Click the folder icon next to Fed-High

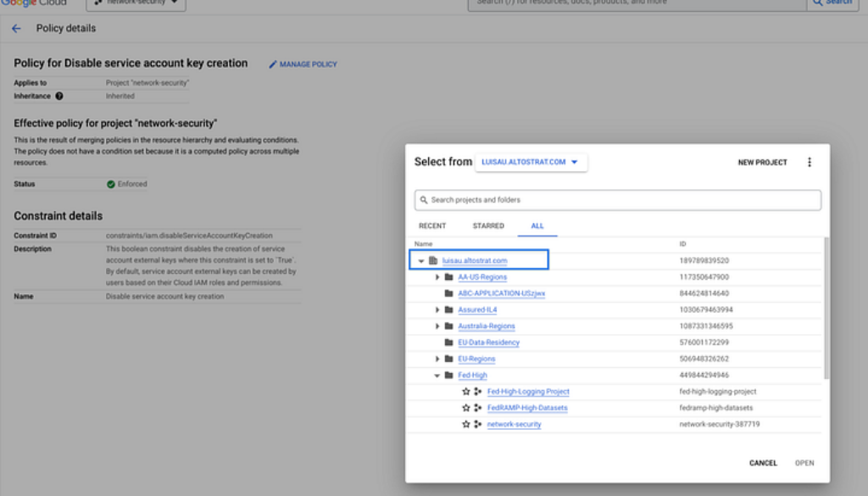[x=449, y=375]
